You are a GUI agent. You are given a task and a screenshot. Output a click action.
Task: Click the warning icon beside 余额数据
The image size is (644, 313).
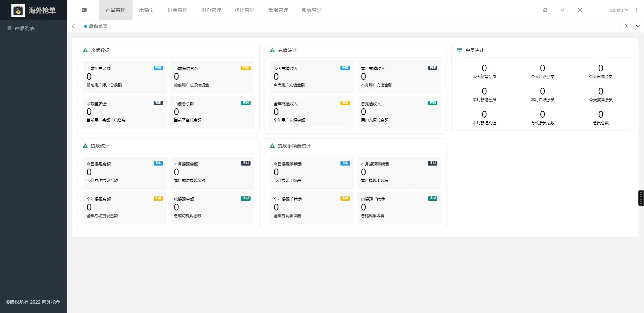[85, 50]
